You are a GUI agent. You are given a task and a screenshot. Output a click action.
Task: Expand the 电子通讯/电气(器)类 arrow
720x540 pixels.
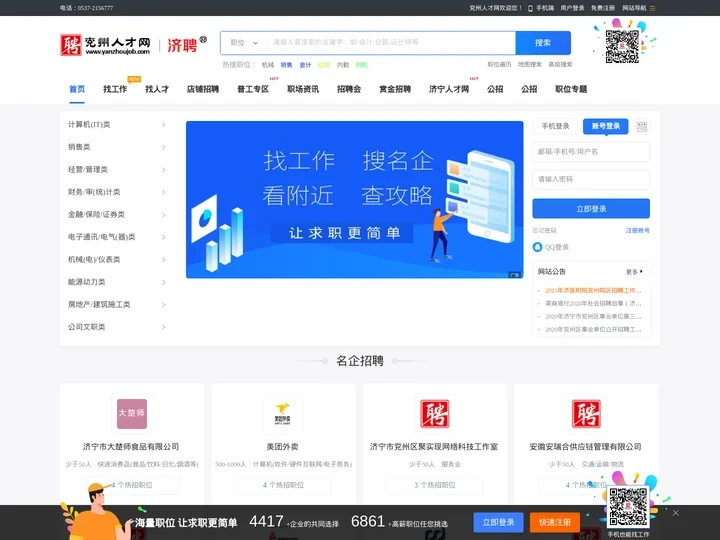tap(163, 237)
